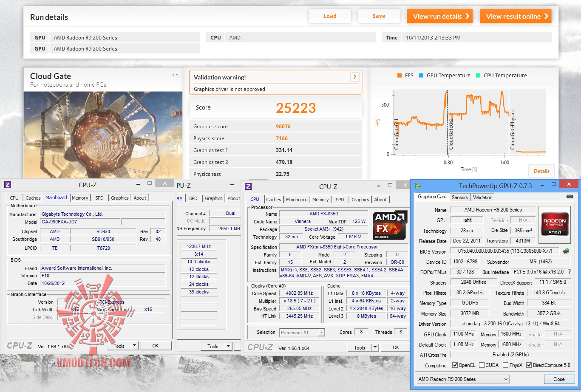Toggle the OpenCL checkbox in GPU-Z
The image size is (581, 392).
click(x=455, y=365)
